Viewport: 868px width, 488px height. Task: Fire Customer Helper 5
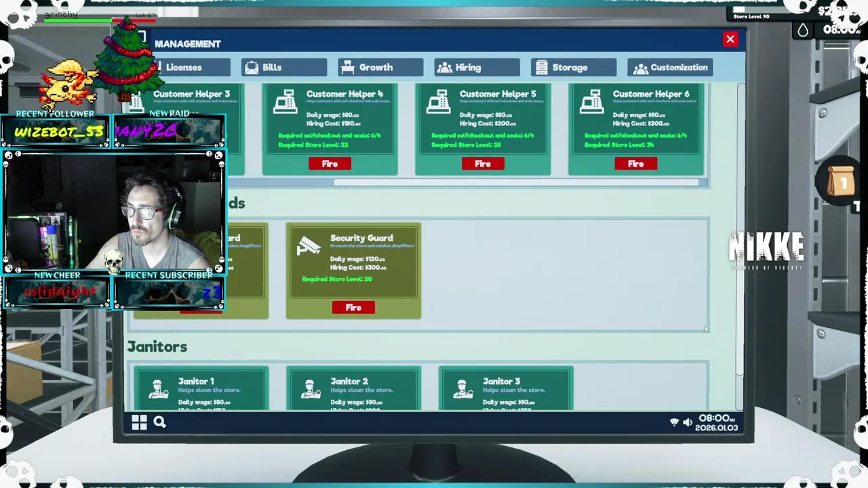(x=483, y=164)
